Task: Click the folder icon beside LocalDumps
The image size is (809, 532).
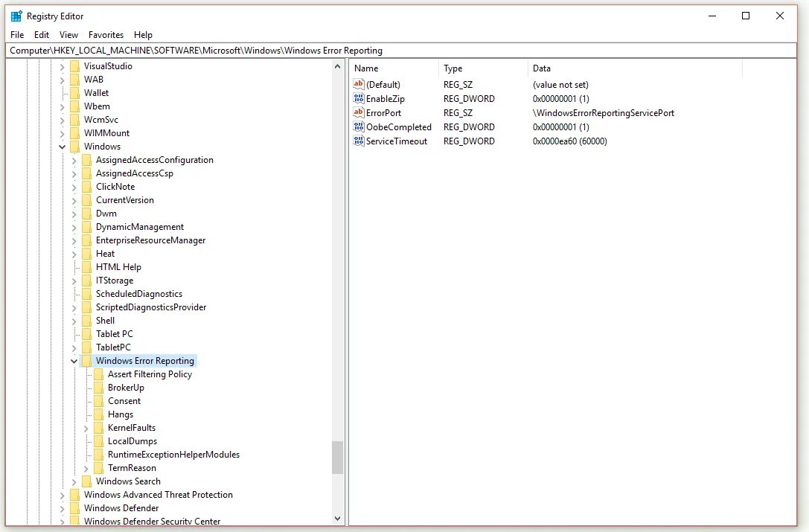Action: pos(98,440)
